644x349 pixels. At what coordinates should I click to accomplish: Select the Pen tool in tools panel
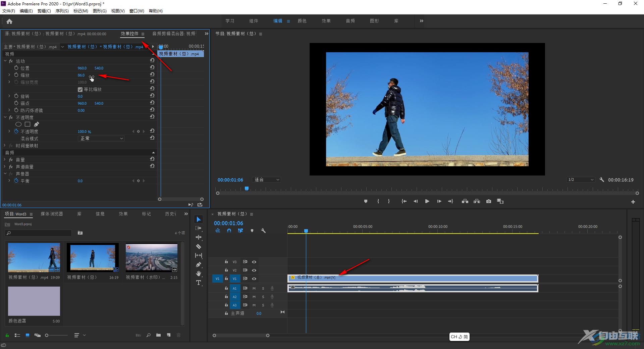pos(199,264)
